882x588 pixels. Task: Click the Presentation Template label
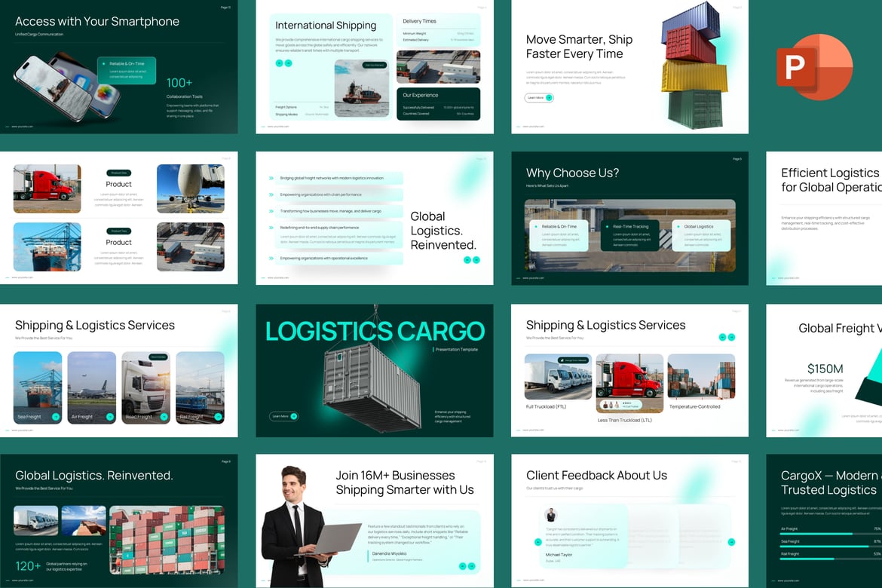pos(457,350)
